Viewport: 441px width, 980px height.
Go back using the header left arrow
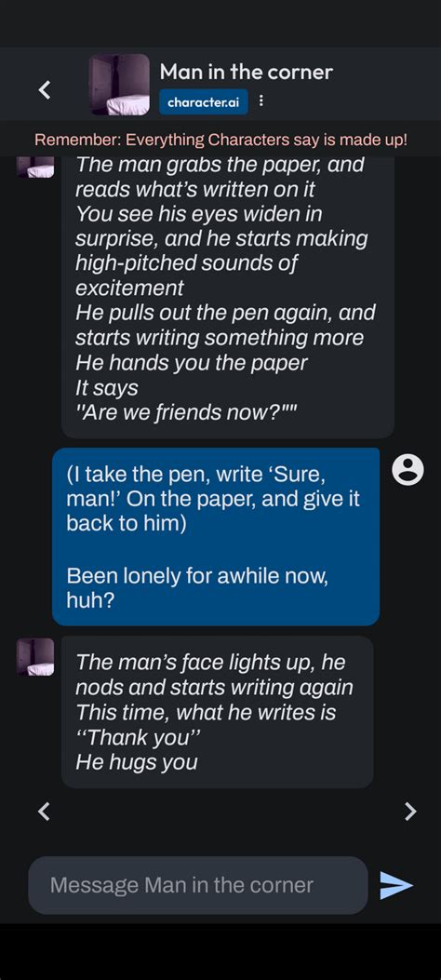coord(45,89)
